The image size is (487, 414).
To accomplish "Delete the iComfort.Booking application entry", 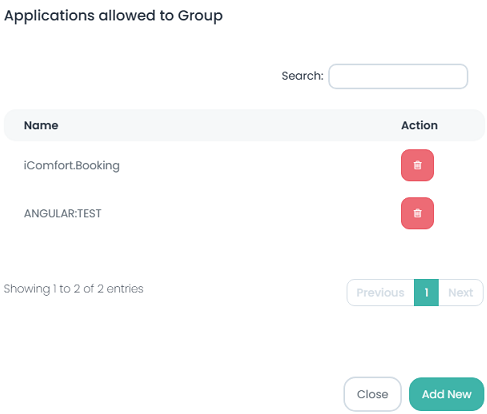I will 417,165.
